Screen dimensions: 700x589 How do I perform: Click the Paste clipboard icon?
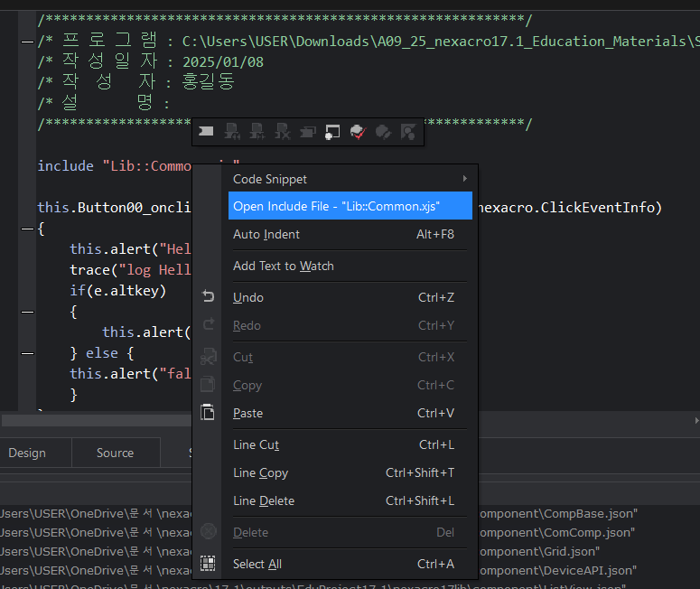[x=208, y=412]
